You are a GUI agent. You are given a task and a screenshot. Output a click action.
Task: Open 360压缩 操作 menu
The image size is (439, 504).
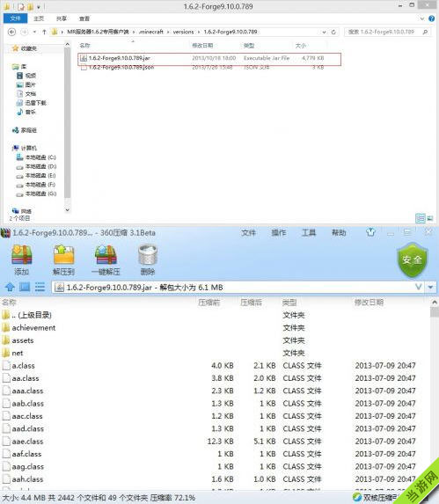tap(279, 232)
